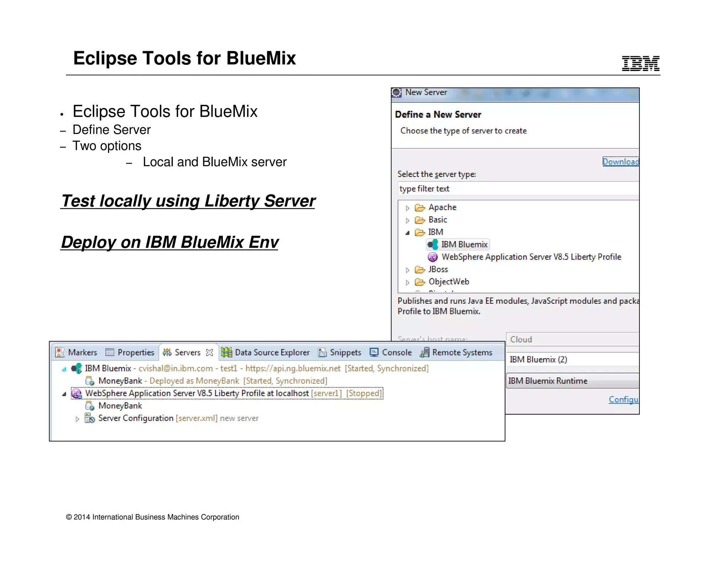Click the Download link in New Server dialog

pos(621,162)
